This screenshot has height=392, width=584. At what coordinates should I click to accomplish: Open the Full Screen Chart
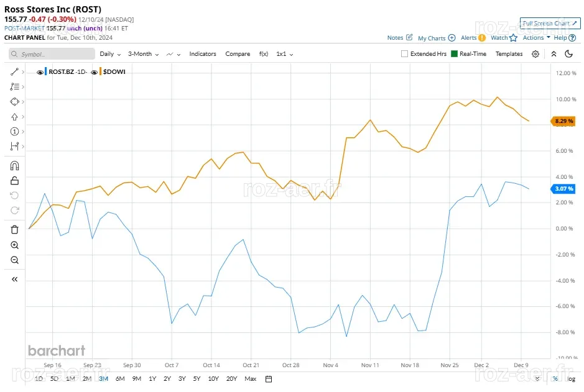[x=550, y=24]
